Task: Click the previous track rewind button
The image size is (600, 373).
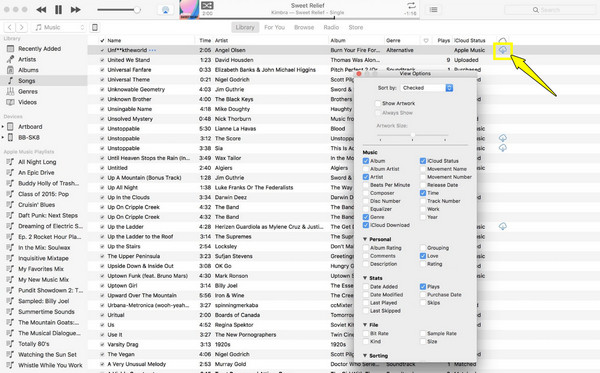Action: click(41, 10)
